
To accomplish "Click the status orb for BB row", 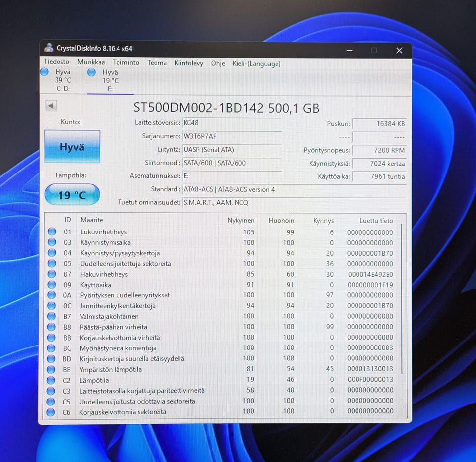I will (51, 337).
